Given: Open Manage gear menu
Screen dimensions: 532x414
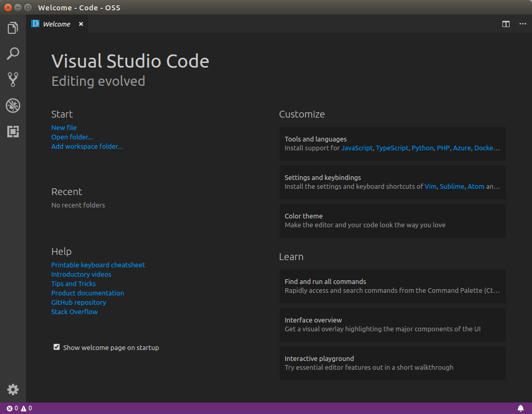Looking at the screenshot, I should [13, 390].
